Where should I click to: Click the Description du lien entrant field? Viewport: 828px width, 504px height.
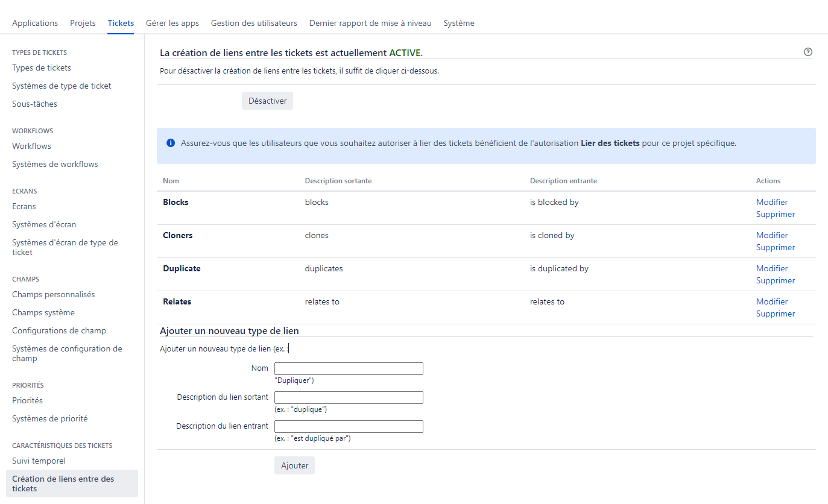pyautogui.click(x=349, y=426)
